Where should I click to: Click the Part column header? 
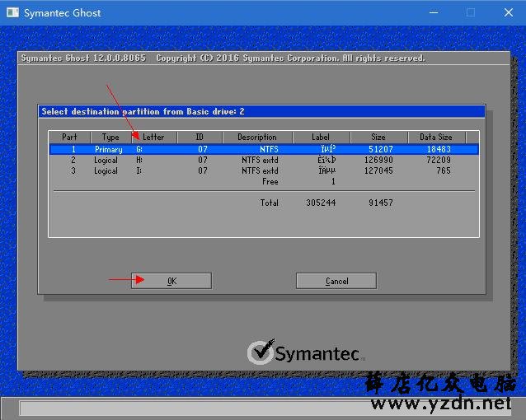pos(69,137)
